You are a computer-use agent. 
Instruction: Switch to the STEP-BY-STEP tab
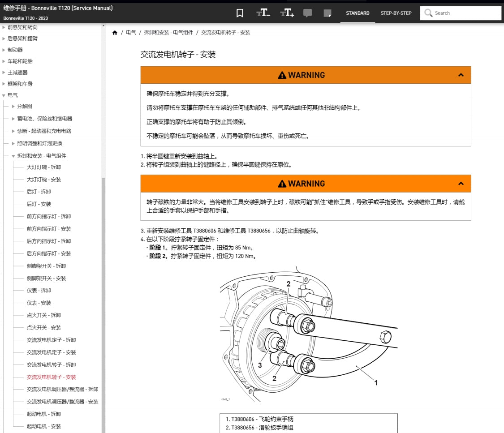396,13
